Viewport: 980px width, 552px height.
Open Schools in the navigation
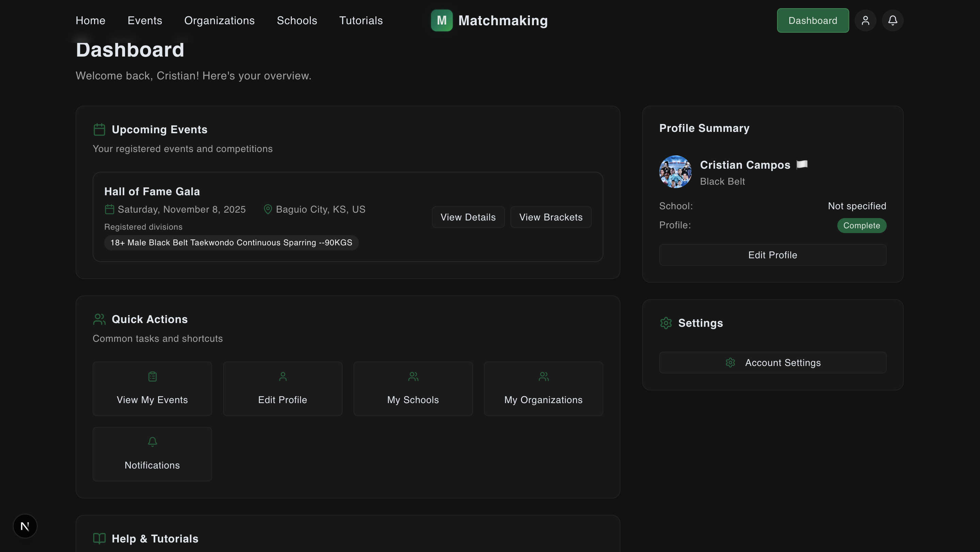297,20
